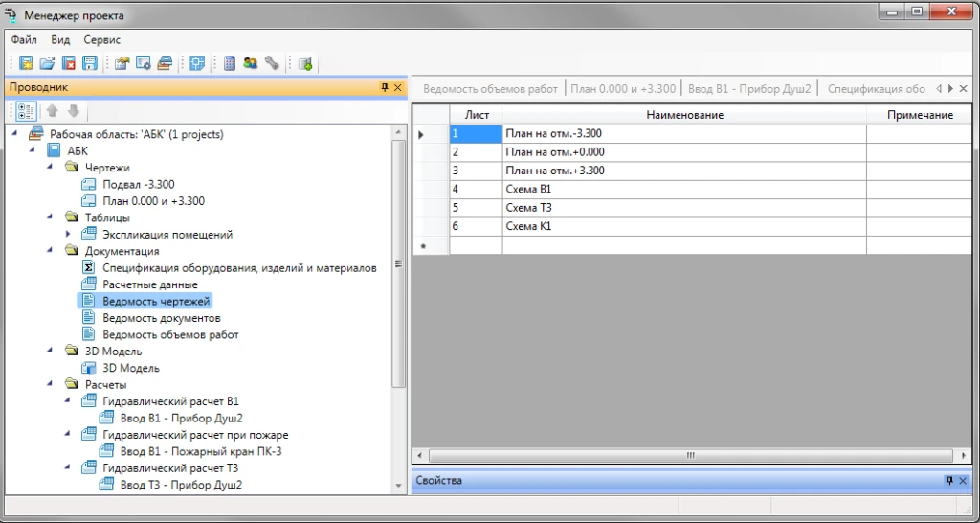
Task: Open the calculator toolbar icon
Action: [x=230, y=64]
